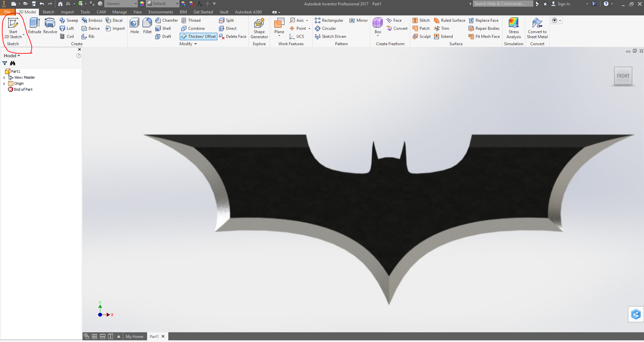The height and width of the screenshot is (342, 644).
Task: Select the Revolve tool
Action: tap(50, 26)
